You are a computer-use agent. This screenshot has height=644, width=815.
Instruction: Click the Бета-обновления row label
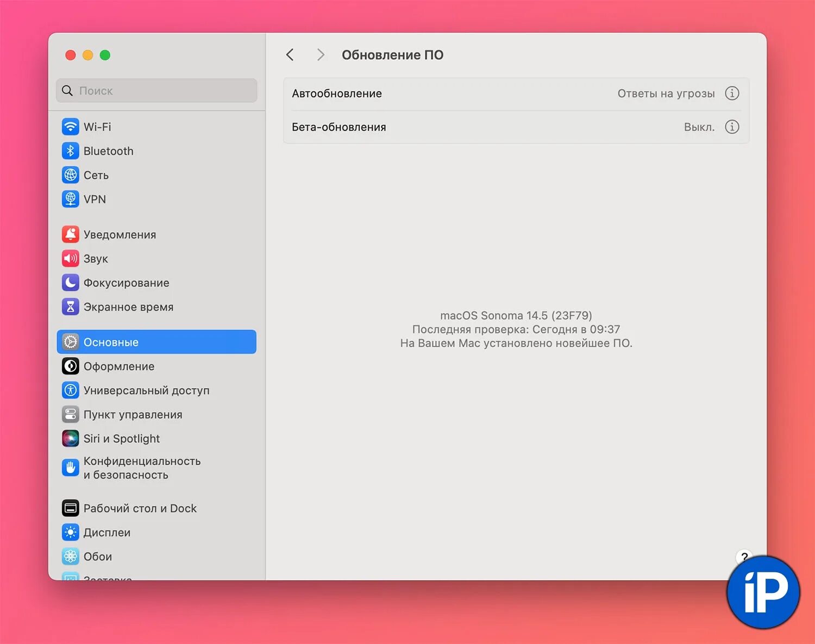click(x=339, y=127)
